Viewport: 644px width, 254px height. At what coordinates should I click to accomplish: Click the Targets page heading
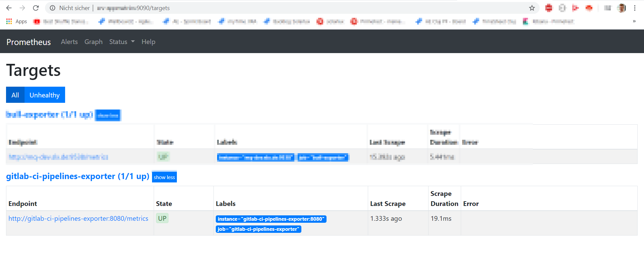coord(33,70)
